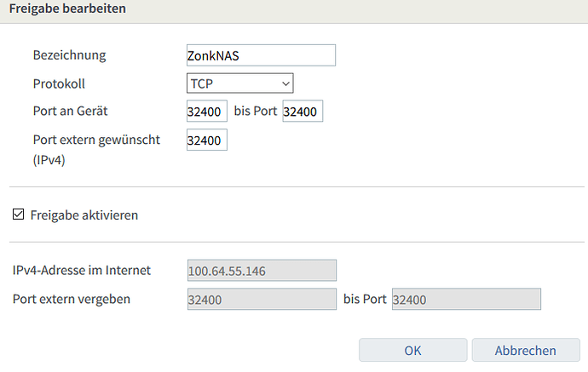This screenshot has width=588, height=372.
Task: Toggle the Freigabe aktivieren checkbox
Action: [x=19, y=215]
